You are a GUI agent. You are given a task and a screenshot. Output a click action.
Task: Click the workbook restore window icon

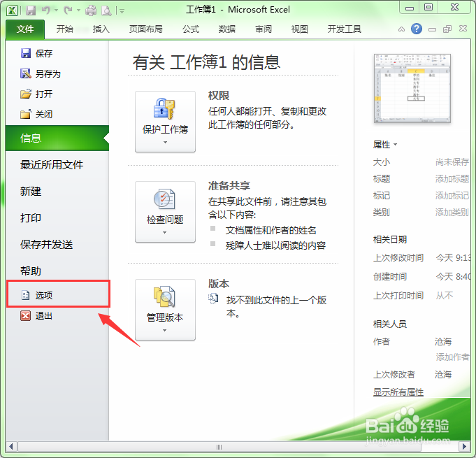[x=447, y=29]
